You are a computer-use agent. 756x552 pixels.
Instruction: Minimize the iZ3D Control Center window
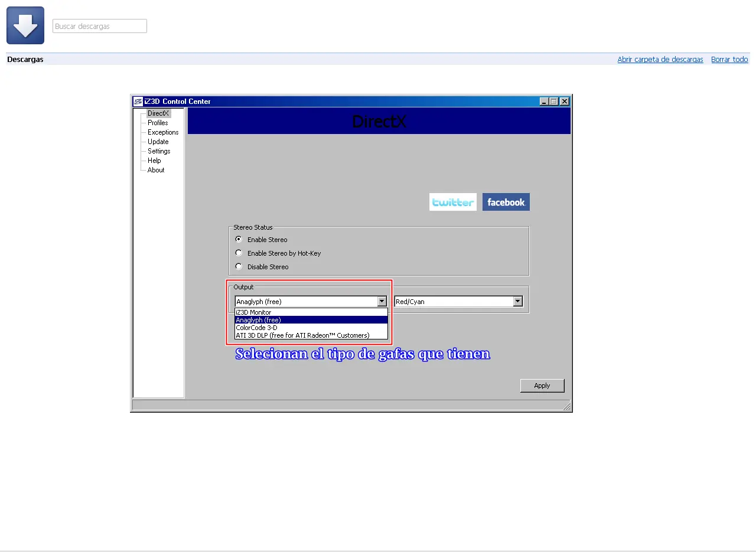544,102
